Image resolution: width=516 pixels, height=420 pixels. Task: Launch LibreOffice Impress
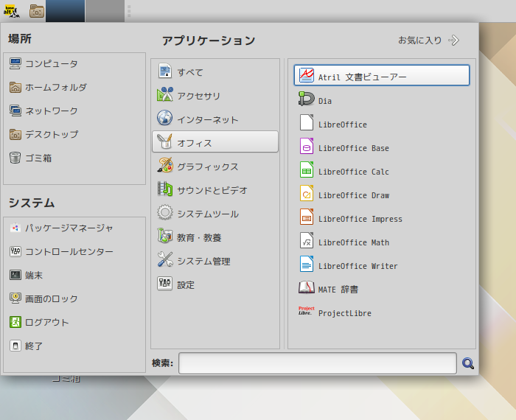pos(382,218)
